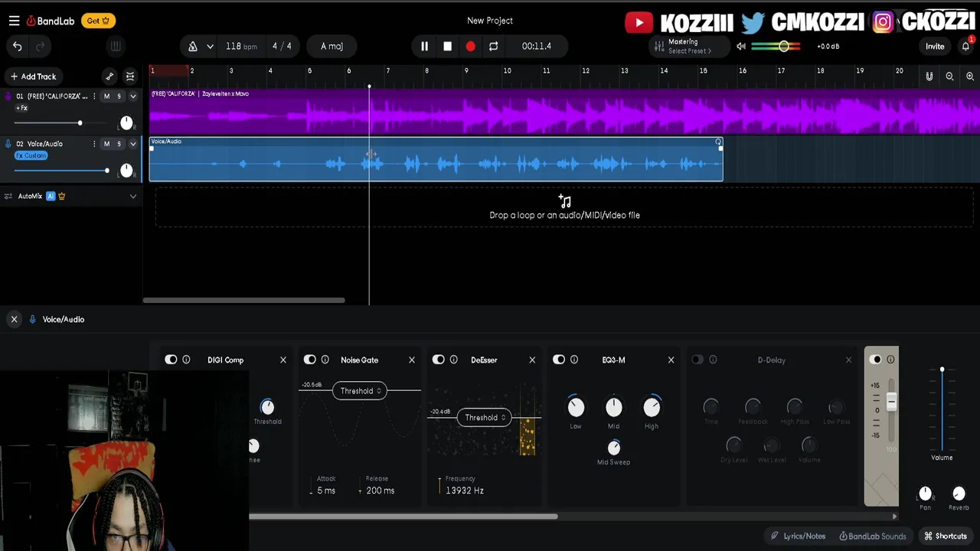Toggle loop cycle mode

[x=494, y=47]
